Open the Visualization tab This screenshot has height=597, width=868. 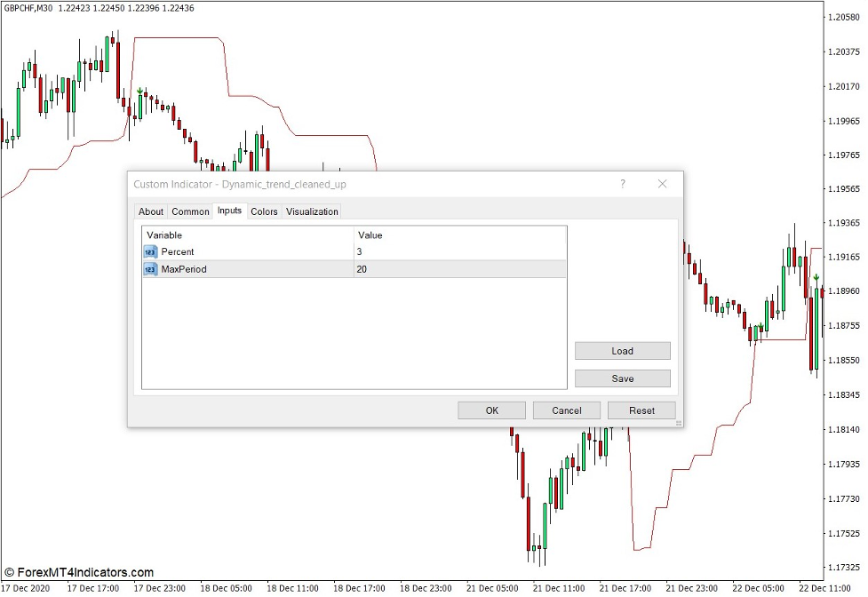point(310,211)
